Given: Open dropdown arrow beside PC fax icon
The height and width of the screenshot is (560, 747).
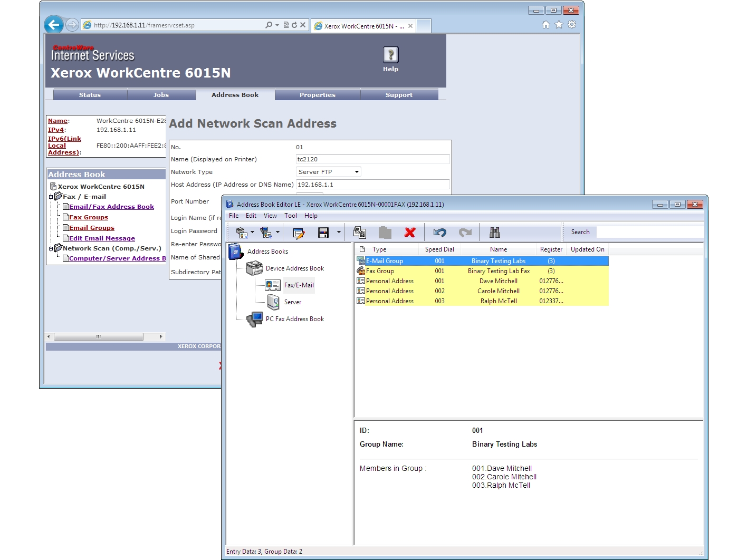Looking at the screenshot, I should pyautogui.click(x=277, y=233).
